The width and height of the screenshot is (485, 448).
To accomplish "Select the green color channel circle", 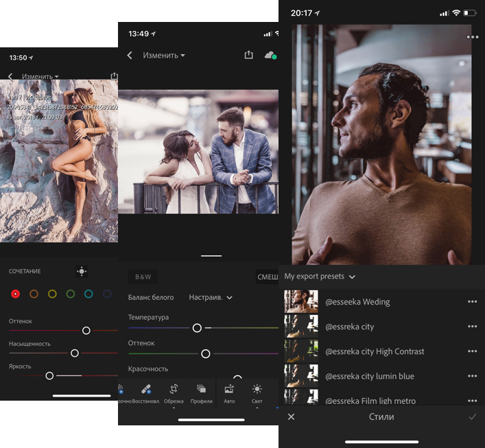I will (x=71, y=294).
